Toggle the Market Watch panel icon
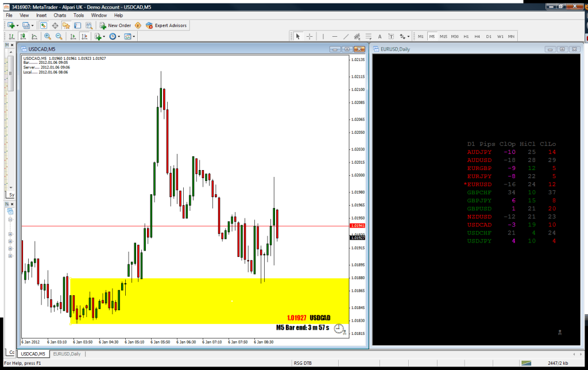This screenshot has width=588, height=370. click(x=44, y=25)
